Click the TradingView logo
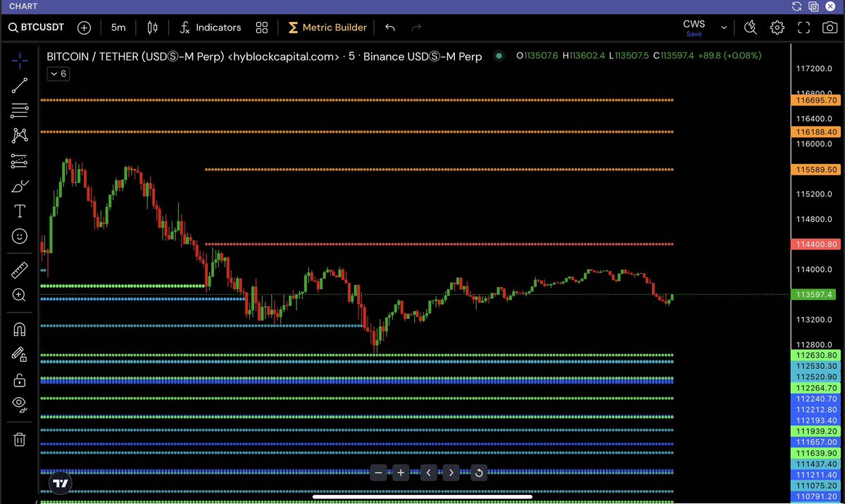This screenshot has height=504, width=845. (x=61, y=484)
